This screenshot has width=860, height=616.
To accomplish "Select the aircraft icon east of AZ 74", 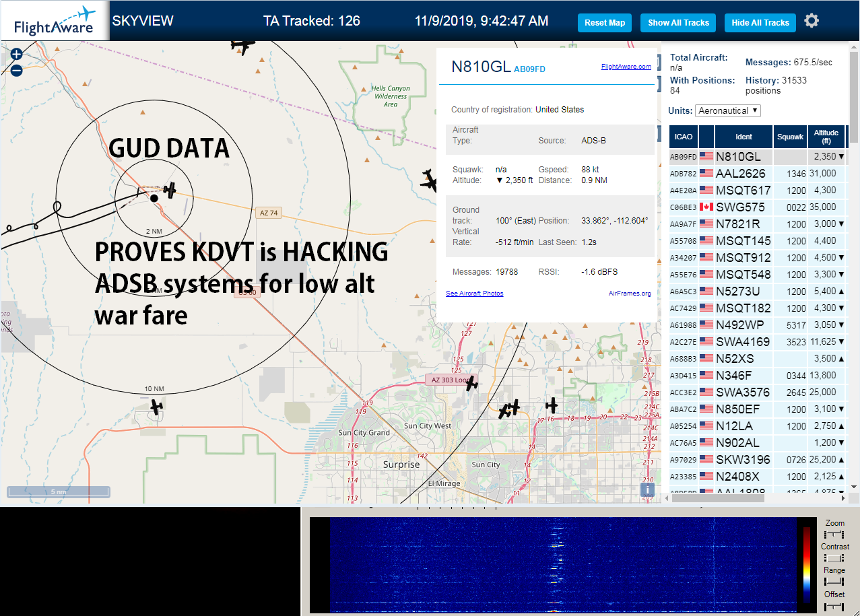I will click(x=429, y=180).
